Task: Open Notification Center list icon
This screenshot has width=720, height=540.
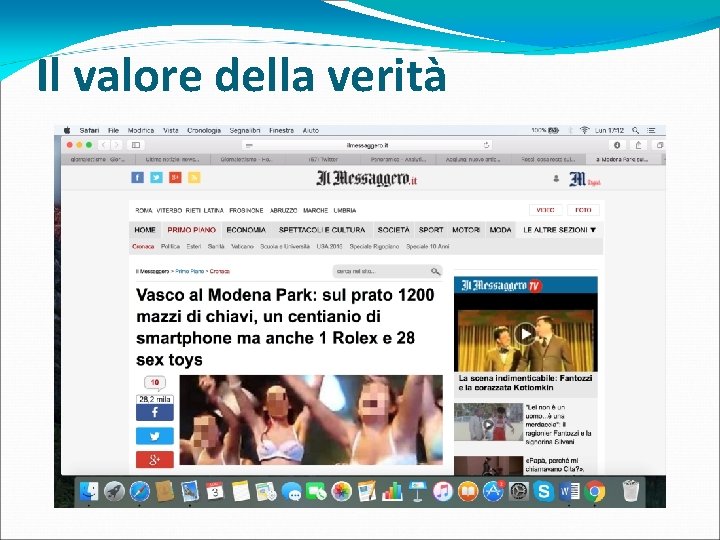Action: tap(651, 130)
